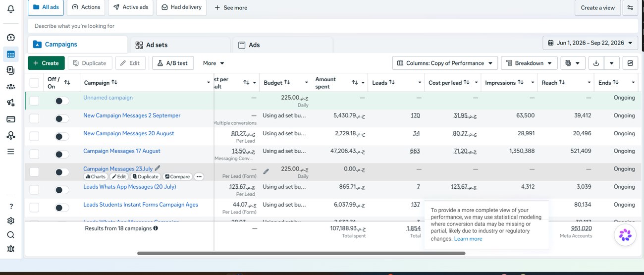Open the reports dropdown beside Breakdown

pyautogui.click(x=573, y=63)
